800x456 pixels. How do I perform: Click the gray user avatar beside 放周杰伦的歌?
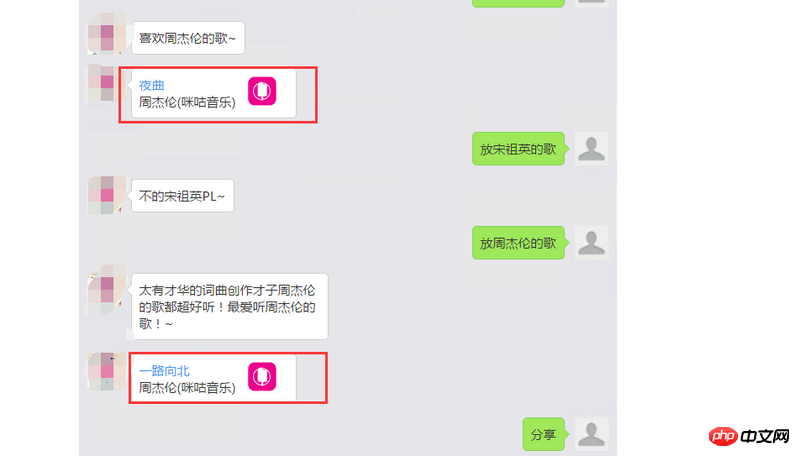click(591, 243)
